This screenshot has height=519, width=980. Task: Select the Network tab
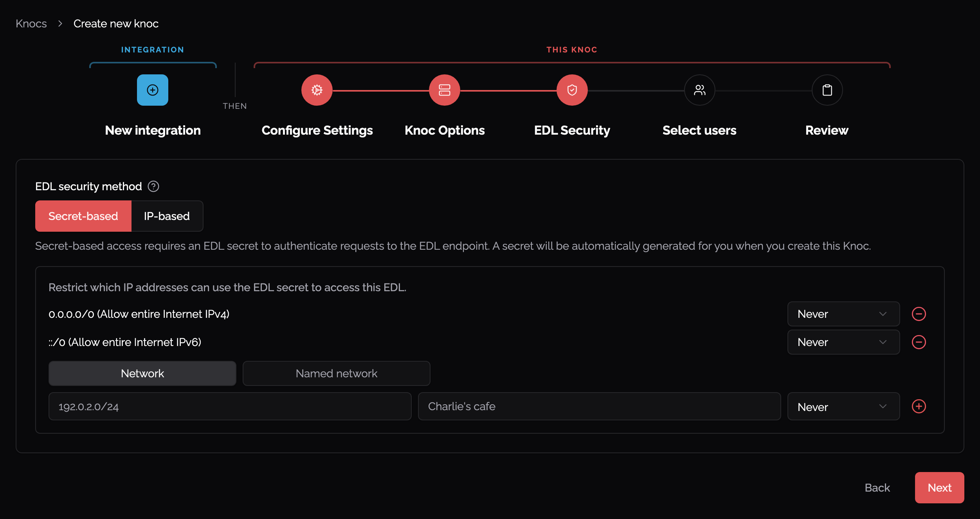142,373
